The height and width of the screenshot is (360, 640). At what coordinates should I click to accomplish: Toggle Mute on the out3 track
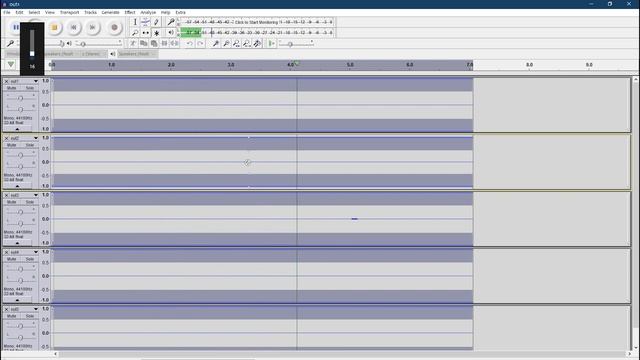click(x=12, y=202)
